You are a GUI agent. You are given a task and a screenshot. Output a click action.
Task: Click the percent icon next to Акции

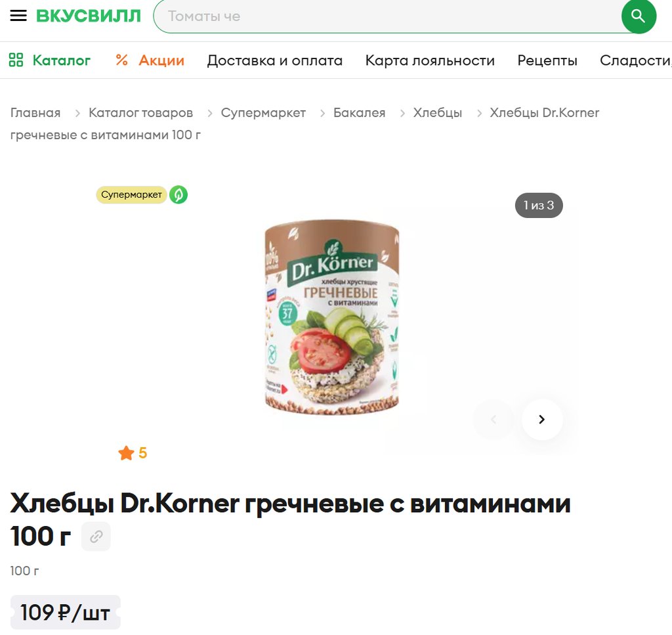121,60
